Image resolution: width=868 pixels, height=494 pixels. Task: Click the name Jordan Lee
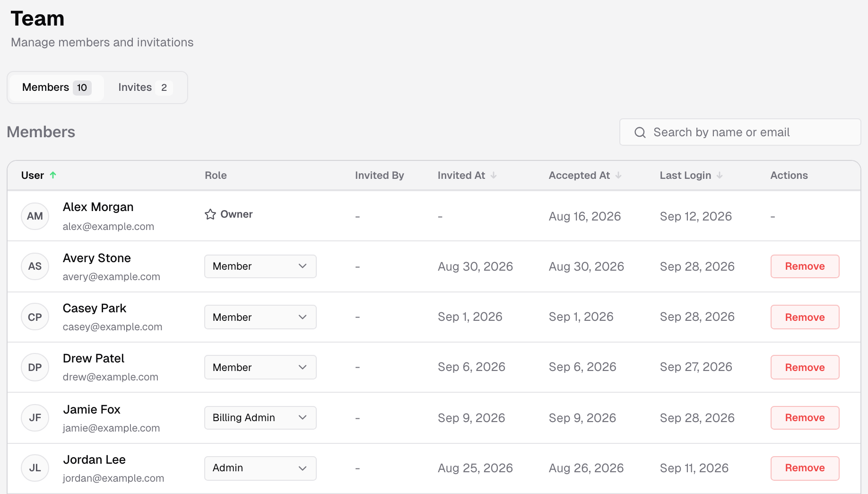click(x=95, y=459)
